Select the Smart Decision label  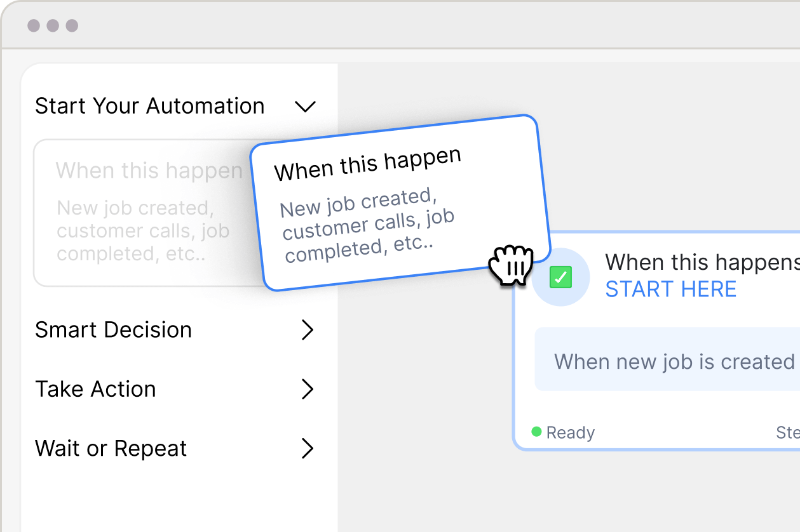114,330
